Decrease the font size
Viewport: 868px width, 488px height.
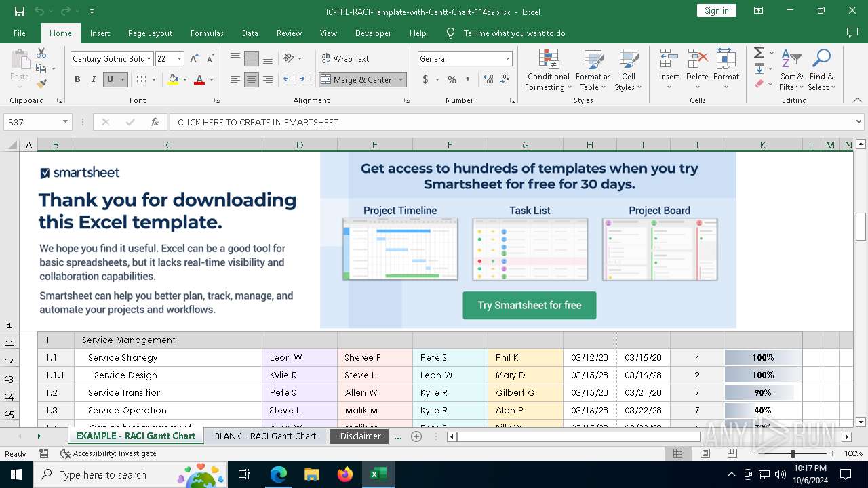pyautogui.click(x=210, y=59)
